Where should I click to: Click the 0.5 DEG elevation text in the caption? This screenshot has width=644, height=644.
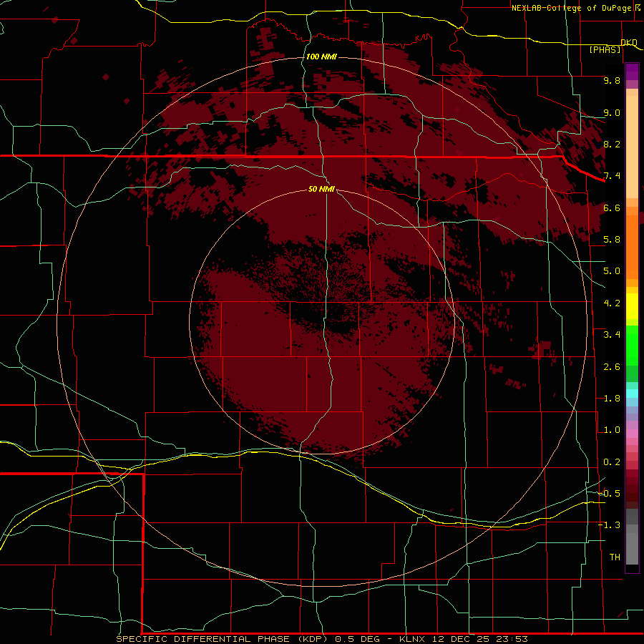click(357, 639)
